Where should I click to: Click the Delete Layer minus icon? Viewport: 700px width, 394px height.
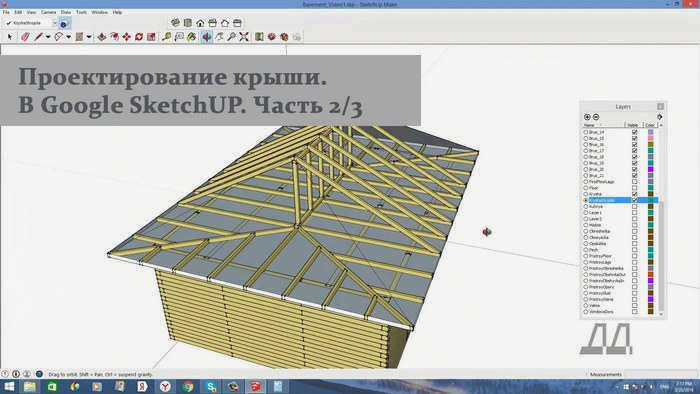pyautogui.click(x=596, y=117)
